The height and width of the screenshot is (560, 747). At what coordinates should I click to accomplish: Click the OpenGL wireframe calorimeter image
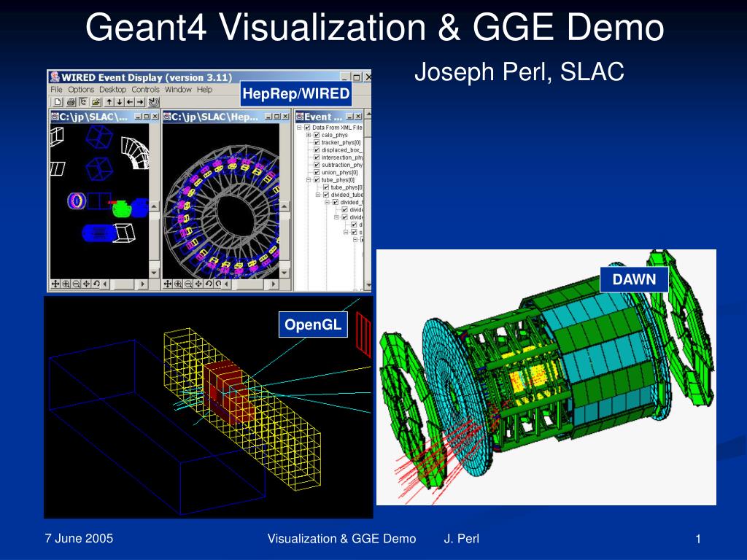208,407
